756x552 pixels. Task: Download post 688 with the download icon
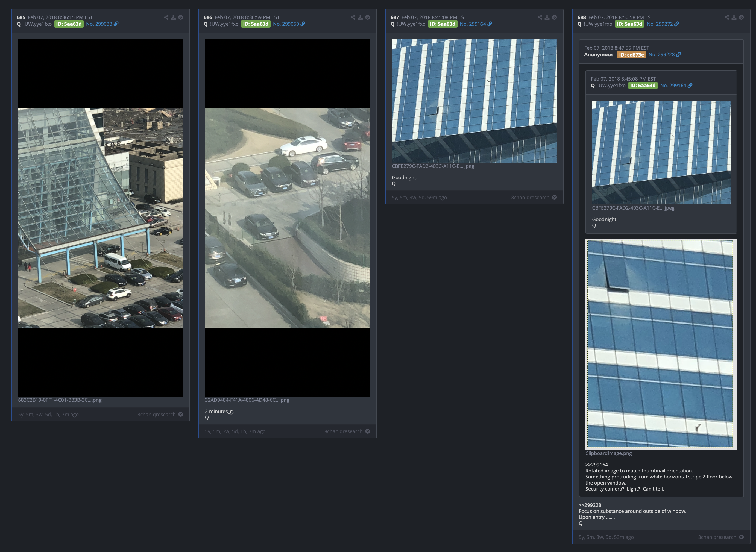pyautogui.click(x=734, y=17)
